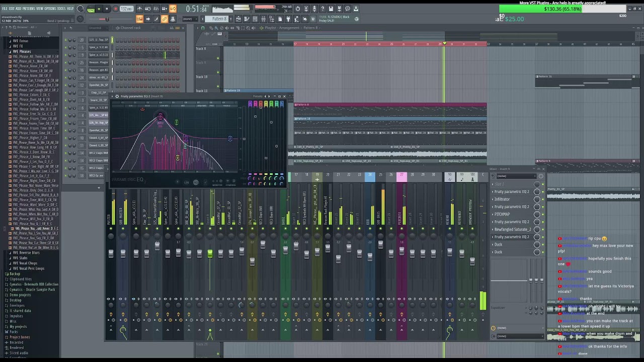Show the channel rack view icon

point(255,19)
